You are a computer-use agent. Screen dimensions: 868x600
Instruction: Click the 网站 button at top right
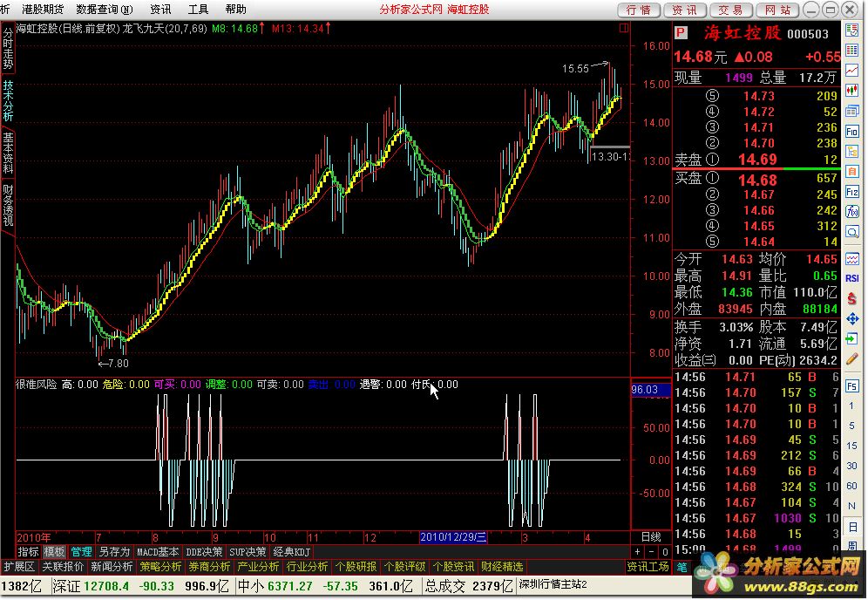click(x=777, y=10)
